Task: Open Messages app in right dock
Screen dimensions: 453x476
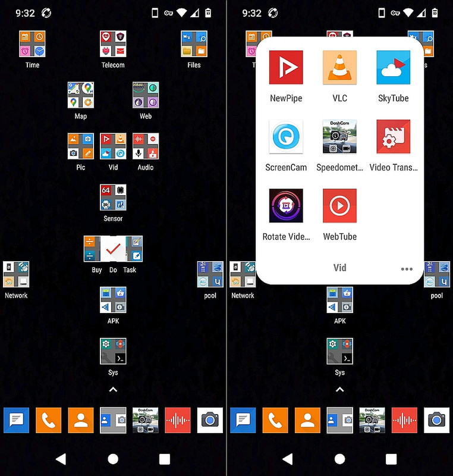Action: coord(243,421)
